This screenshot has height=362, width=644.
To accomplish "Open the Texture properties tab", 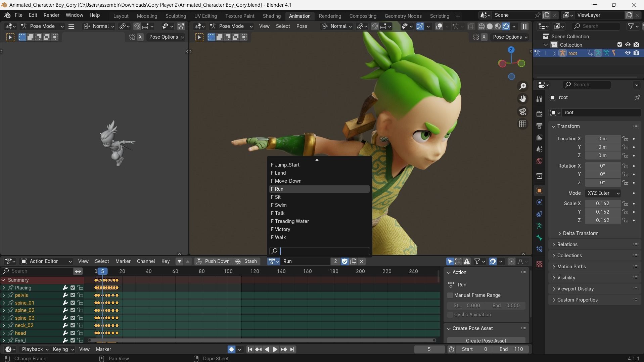I will (539, 264).
